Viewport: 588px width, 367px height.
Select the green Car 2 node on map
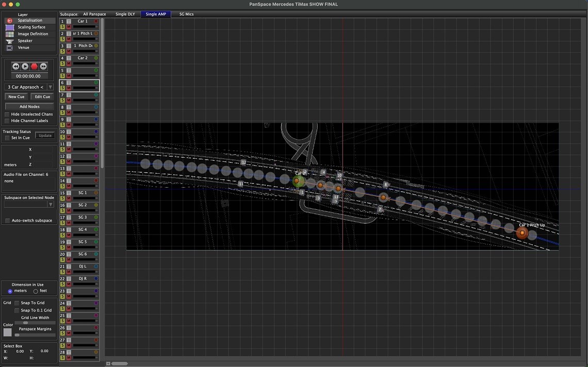[x=298, y=181]
